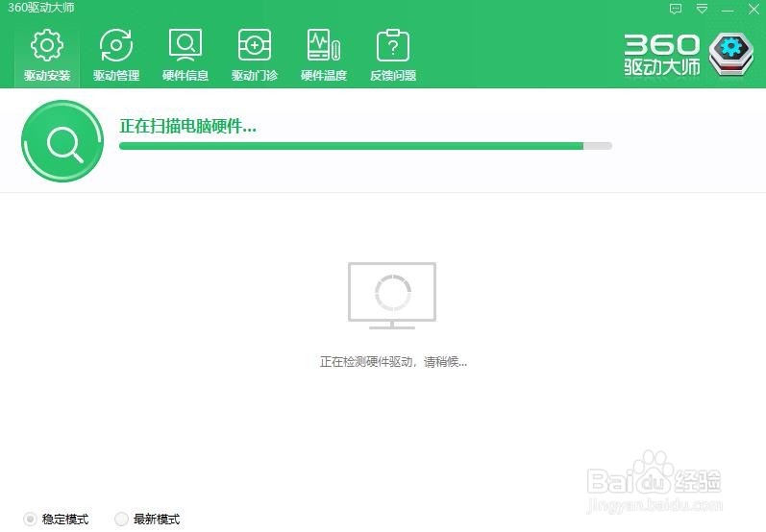Click 正在检测硬件驱动，请稍候... message
766x532 pixels.
click(x=393, y=362)
